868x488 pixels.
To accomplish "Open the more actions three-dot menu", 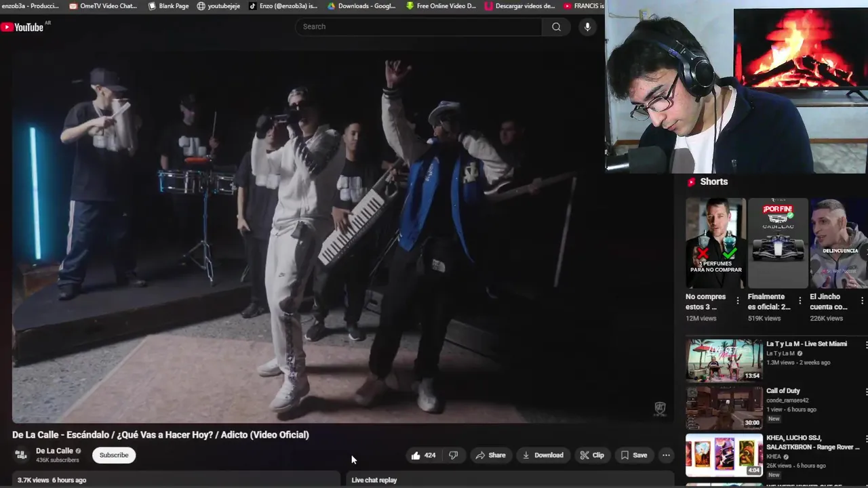I will coord(666,455).
